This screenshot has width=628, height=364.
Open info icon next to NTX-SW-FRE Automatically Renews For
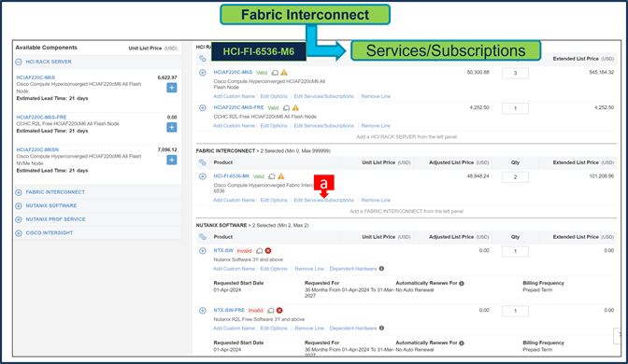(462, 343)
